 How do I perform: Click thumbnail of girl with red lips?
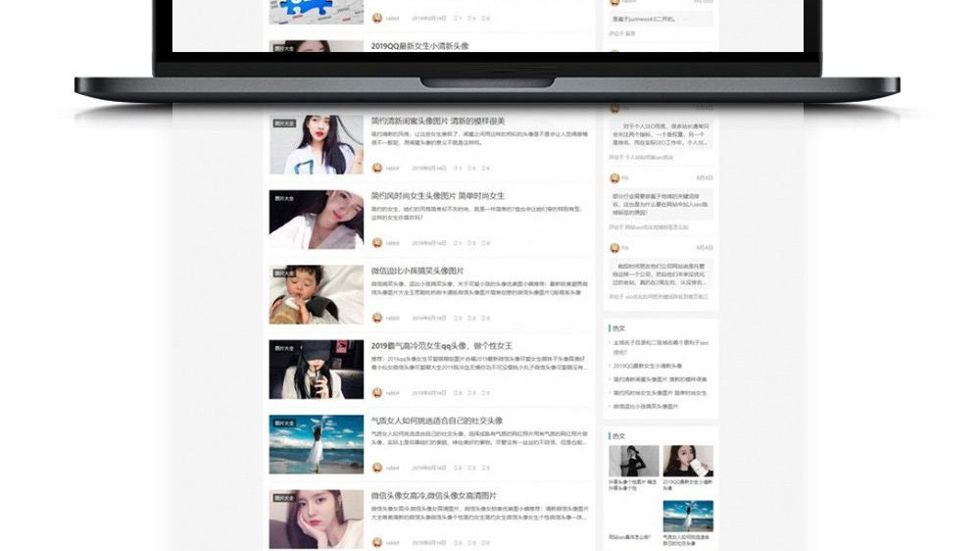(x=317, y=144)
